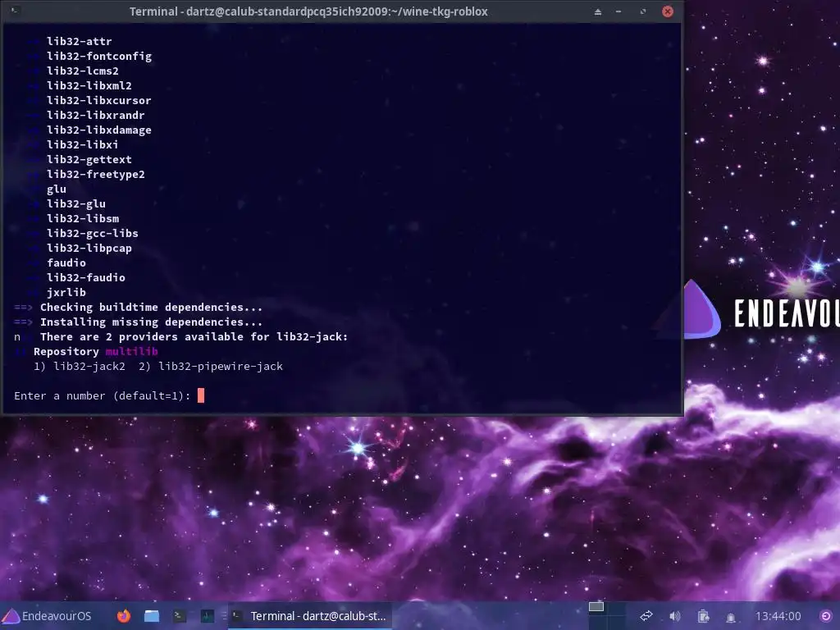This screenshot has height=630, width=840.
Task: Click the 'lib32-libpcap' package line
Action: click(89, 248)
